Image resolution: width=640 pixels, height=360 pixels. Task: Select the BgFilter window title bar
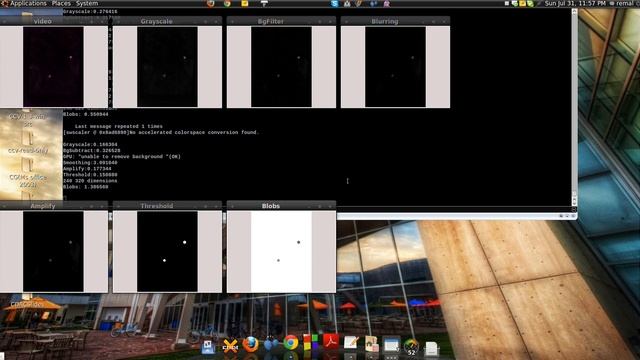(281, 21)
